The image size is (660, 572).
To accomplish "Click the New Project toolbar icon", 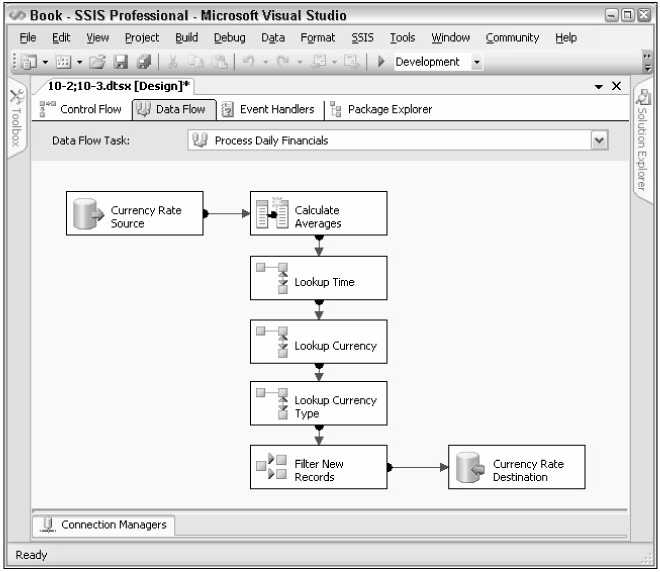I will tap(29, 62).
